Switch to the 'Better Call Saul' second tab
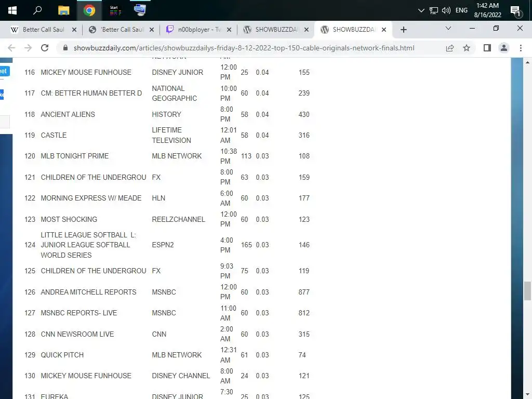The width and height of the screenshot is (532, 399). (122, 30)
